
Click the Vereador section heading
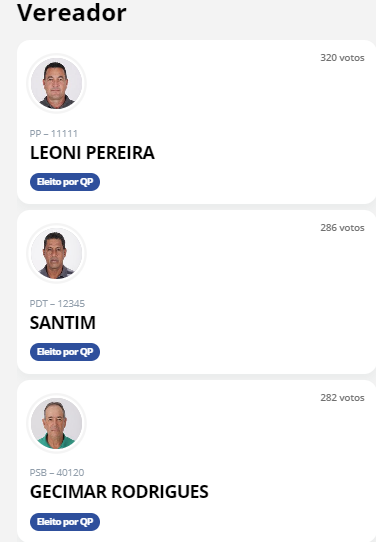[x=72, y=13]
